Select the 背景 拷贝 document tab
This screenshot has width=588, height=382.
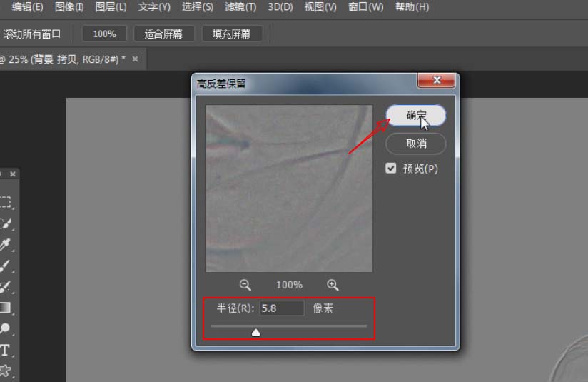coord(62,59)
